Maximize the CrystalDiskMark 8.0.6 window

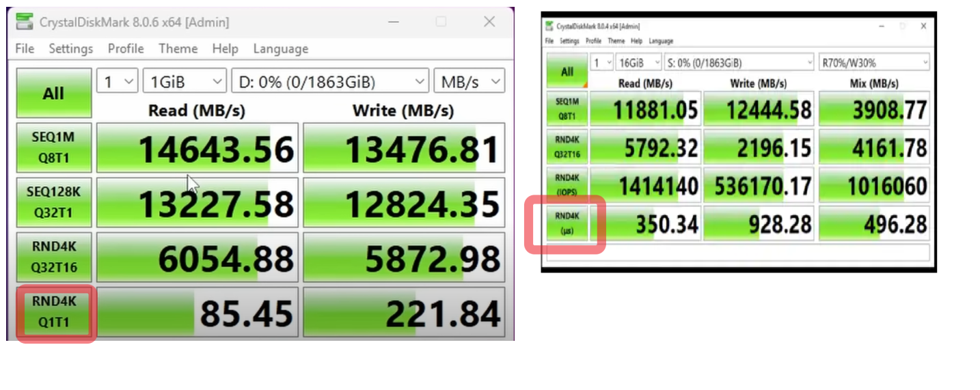[x=441, y=22]
